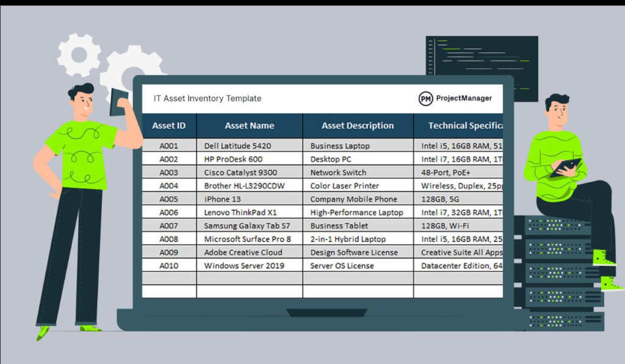This screenshot has height=364, width=625.
Task: Click the Color Laser Printer description cell
Action: 345,186
